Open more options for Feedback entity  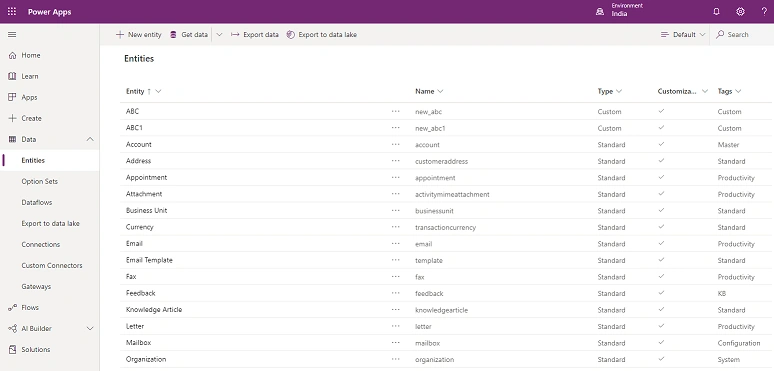(x=395, y=293)
